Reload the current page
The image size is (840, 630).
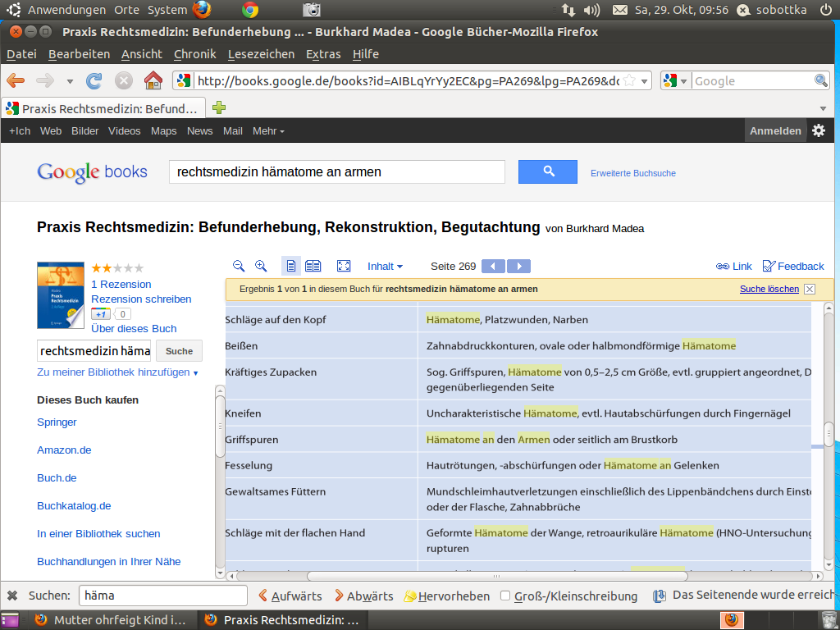(x=94, y=81)
